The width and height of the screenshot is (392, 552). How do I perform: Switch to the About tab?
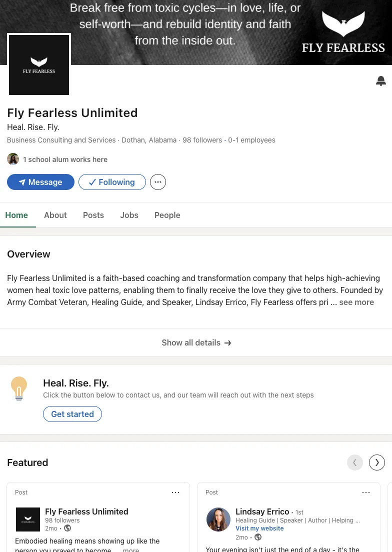click(x=55, y=215)
